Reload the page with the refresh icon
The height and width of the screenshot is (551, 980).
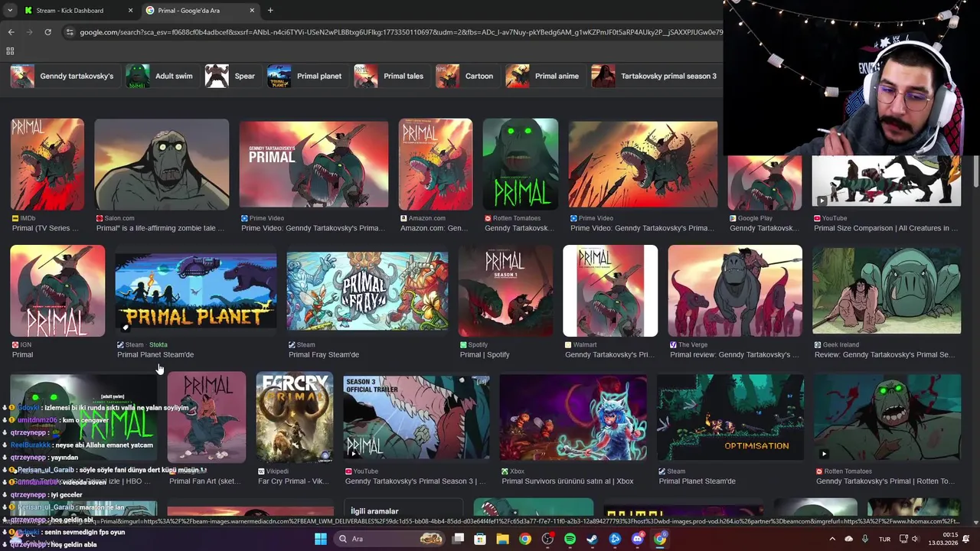[x=47, y=32]
